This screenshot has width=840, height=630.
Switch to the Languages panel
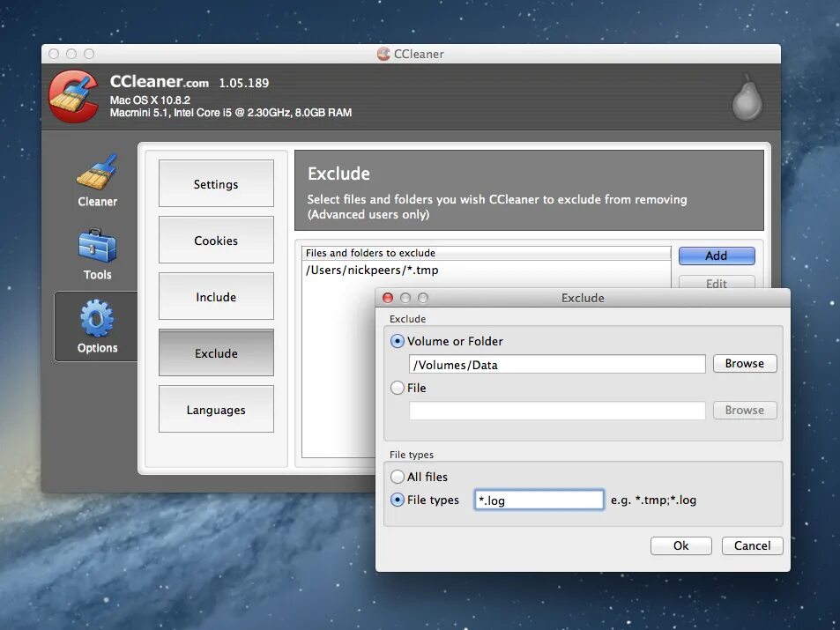click(x=215, y=409)
